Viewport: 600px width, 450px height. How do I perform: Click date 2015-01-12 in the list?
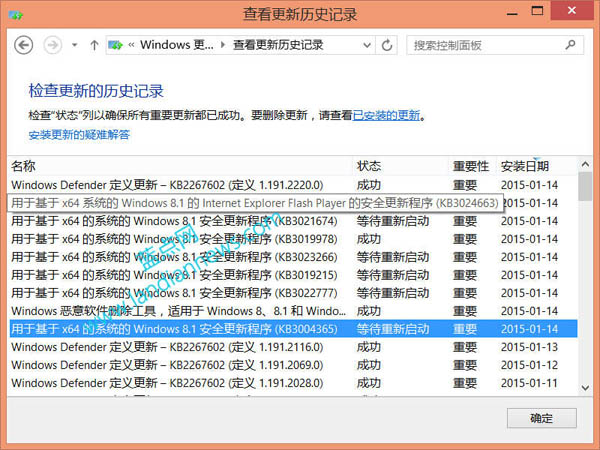coord(530,365)
